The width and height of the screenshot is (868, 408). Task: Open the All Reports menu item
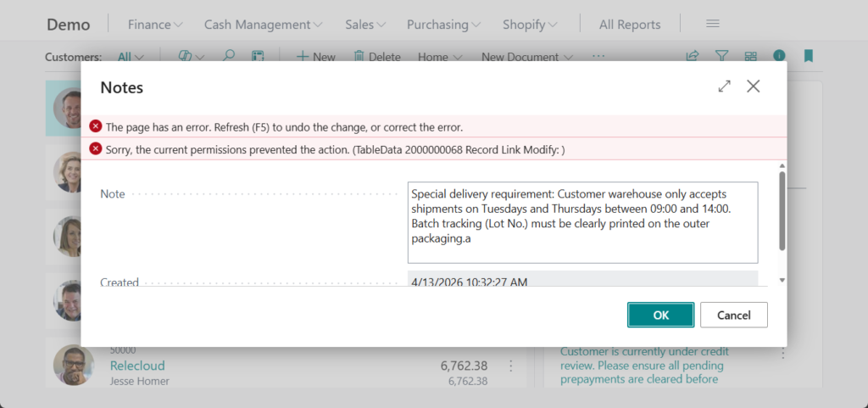629,25
